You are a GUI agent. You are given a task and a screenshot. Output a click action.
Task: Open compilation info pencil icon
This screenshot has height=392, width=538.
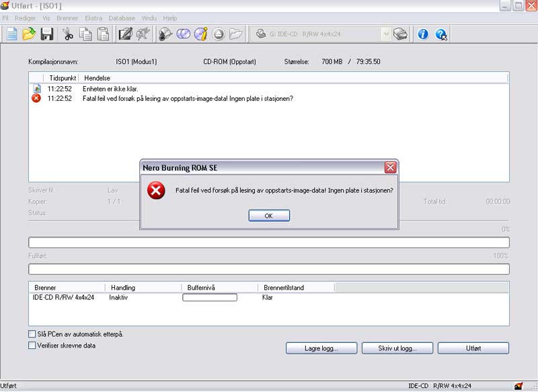pos(125,34)
